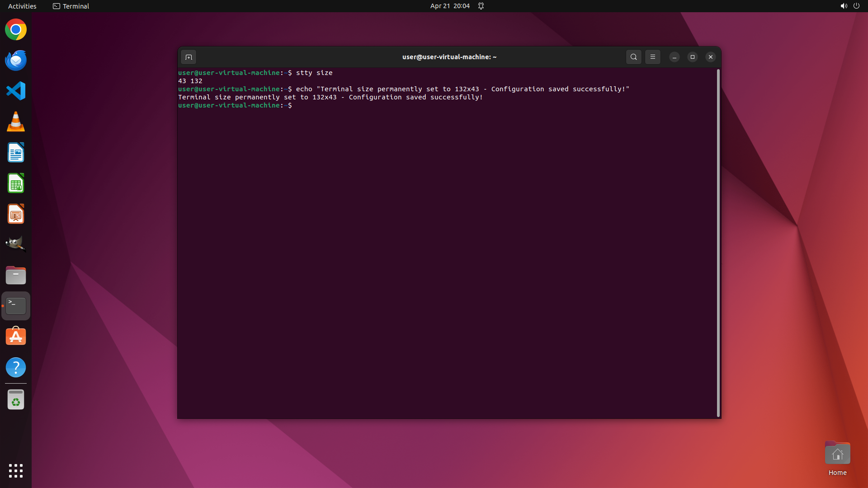Open the clock and calendar menu

tap(449, 6)
